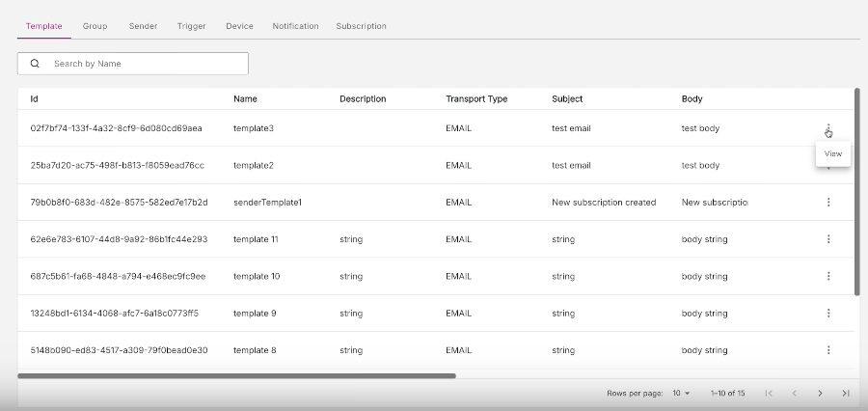Go to the next page of results

click(x=820, y=394)
